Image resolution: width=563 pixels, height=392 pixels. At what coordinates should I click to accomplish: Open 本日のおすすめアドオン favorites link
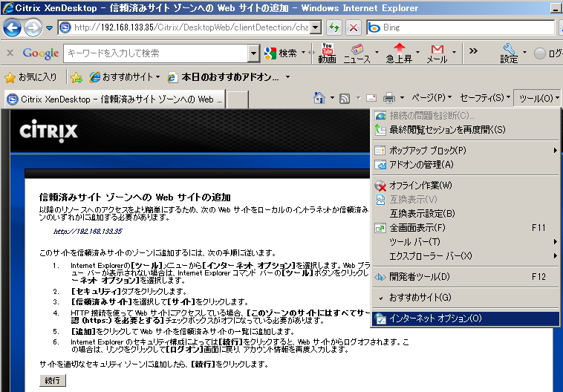coord(224,77)
